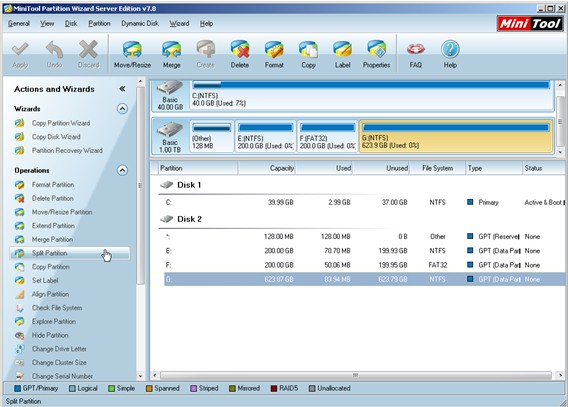This screenshot has height=407, width=568.
Task: Select the F: FAT32 partition row
Action: [x=364, y=265]
